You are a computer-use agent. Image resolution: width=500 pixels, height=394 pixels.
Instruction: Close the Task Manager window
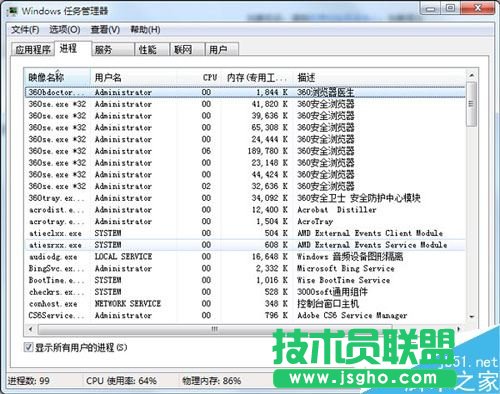click(x=478, y=8)
